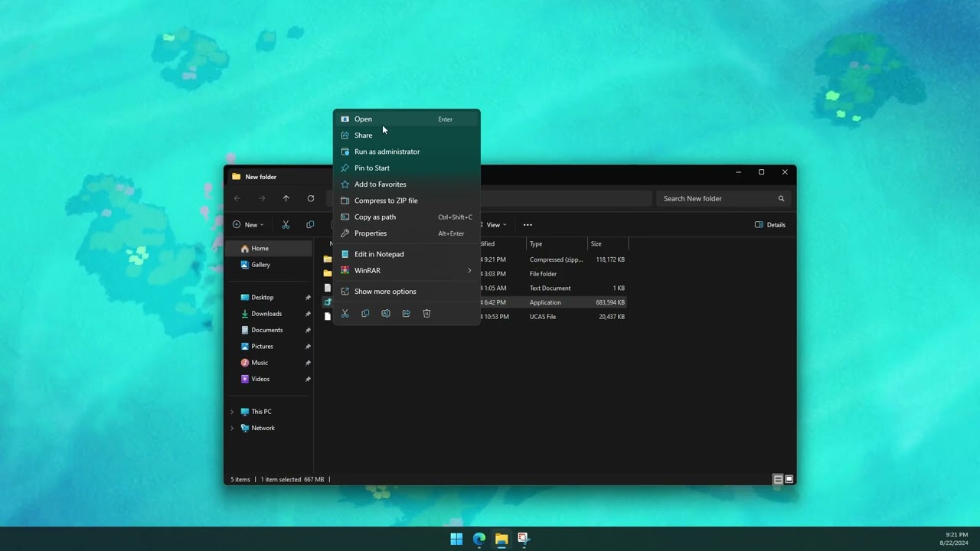
Task: Launch Microsoft Edge from taskbar
Action: point(479,539)
